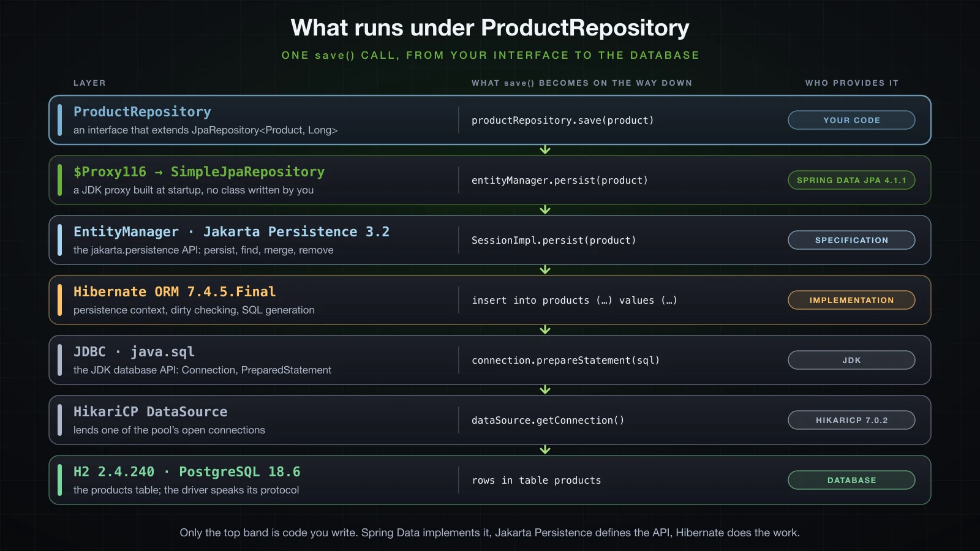Select the "ProductRepository" layer heading
The image size is (980, 551).
(x=142, y=111)
